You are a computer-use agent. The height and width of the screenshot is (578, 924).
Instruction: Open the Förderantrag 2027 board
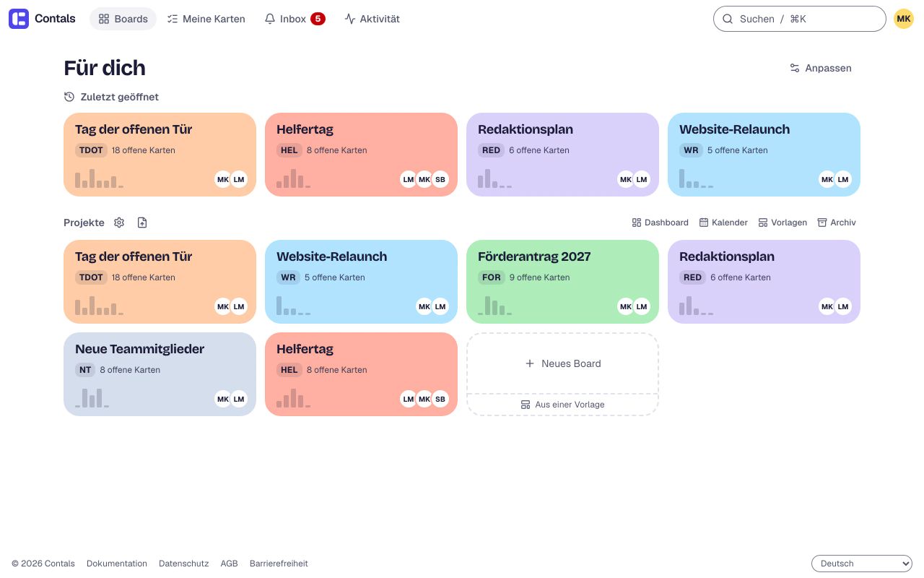point(562,282)
